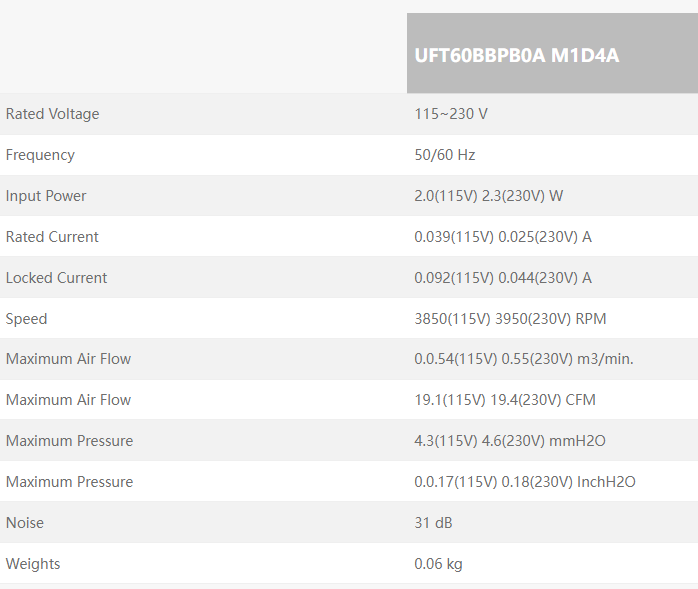Viewport: 698px width, 589px height.
Task: Click the UFT60BBPB0A M1D4A model header
Action: (516, 55)
